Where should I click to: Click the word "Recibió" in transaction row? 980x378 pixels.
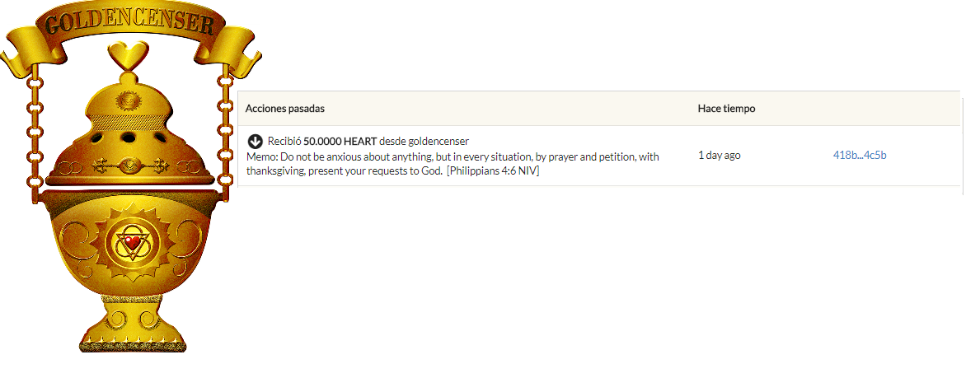pyautogui.click(x=284, y=142)
